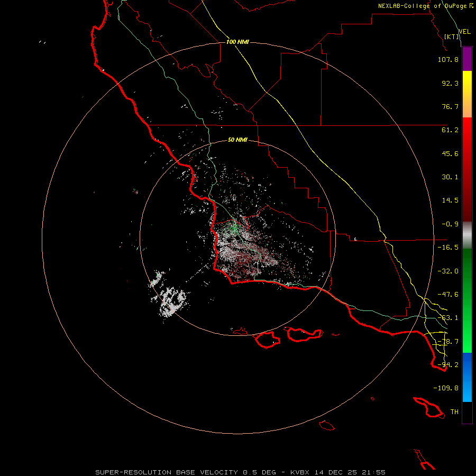Select the -109.8 legend value
The image size is (476, 476).
pyautogui.click(x=446, y=388)
